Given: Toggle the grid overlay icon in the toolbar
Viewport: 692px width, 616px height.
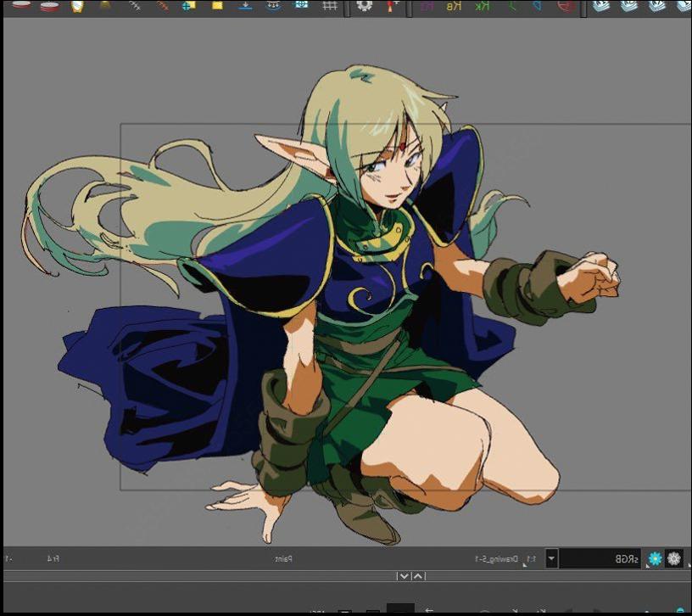Looking at the screenshot, I should 331,5.
